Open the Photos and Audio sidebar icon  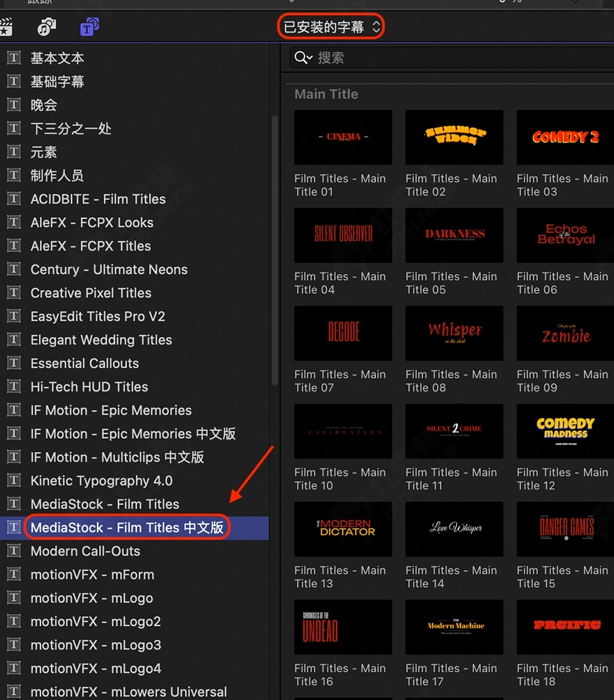[47, 27]
